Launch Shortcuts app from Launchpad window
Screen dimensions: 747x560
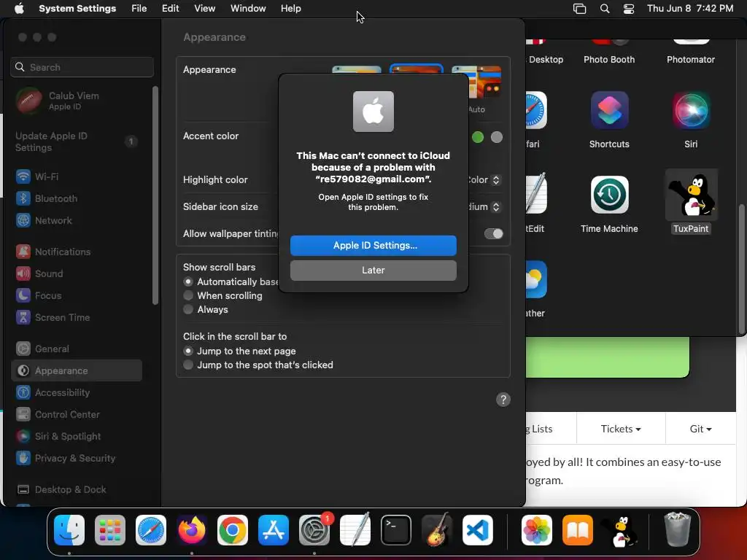click(x=609, y=111)
